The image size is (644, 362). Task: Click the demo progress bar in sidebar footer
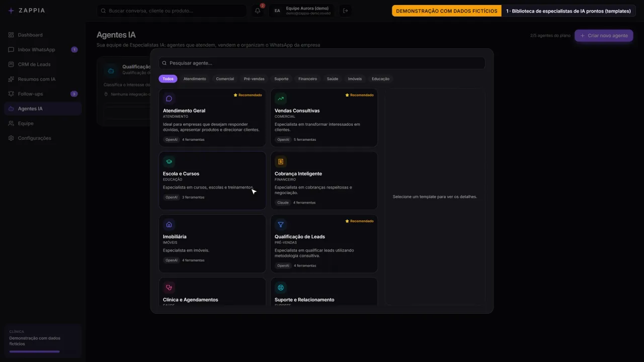[x=34, y=351]
